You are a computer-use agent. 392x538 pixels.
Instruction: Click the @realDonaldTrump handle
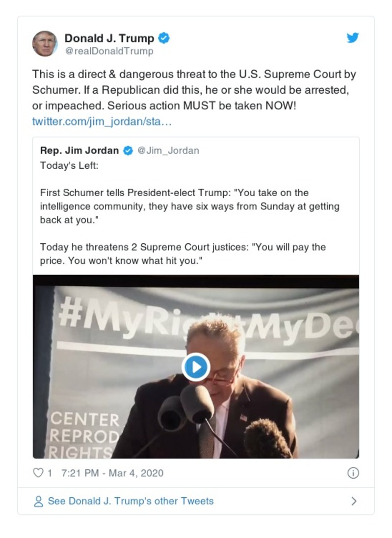coord(109,51)
